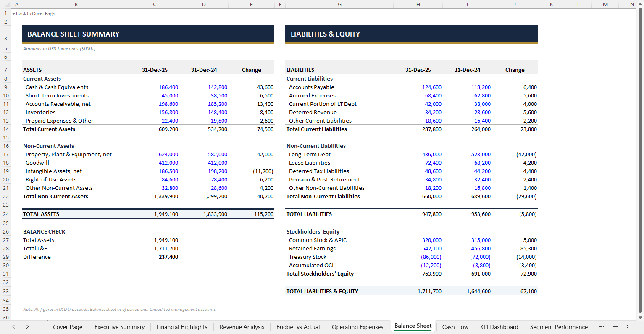The height and width of the screenshot is (334, 644).
Task: Select column C header
Action: pyautogui.click(x=154, y=4)
